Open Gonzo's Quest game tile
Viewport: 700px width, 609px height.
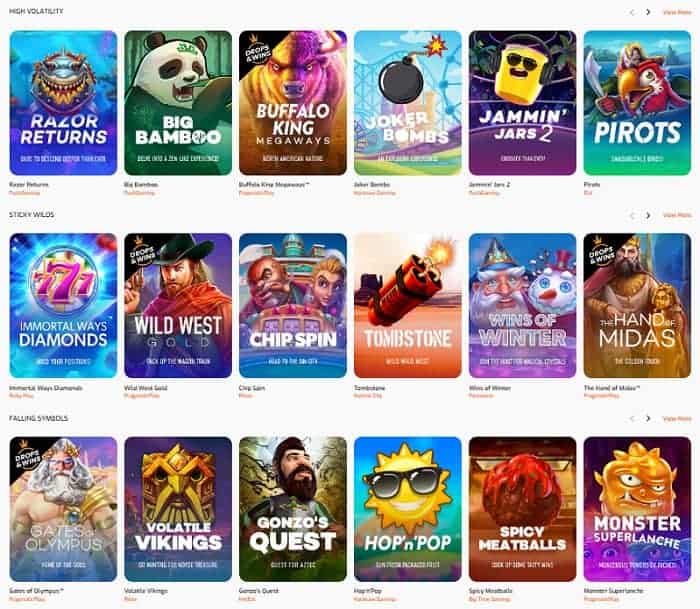coord(293,509)
